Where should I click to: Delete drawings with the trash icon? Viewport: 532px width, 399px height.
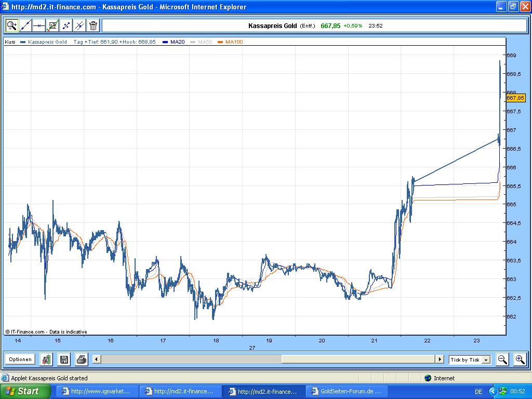pyautogui.click(x=94, y=25)
